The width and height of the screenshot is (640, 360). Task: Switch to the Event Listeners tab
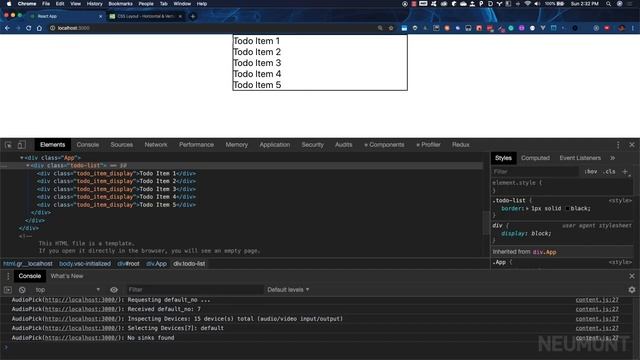click(580, 158)
